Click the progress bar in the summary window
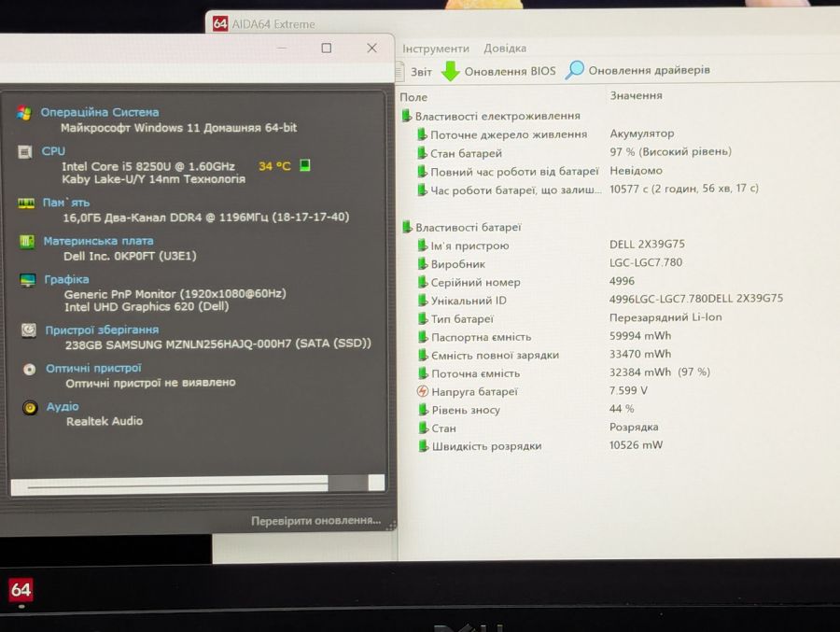Screen dimensions: 840x632 (197, 485)
